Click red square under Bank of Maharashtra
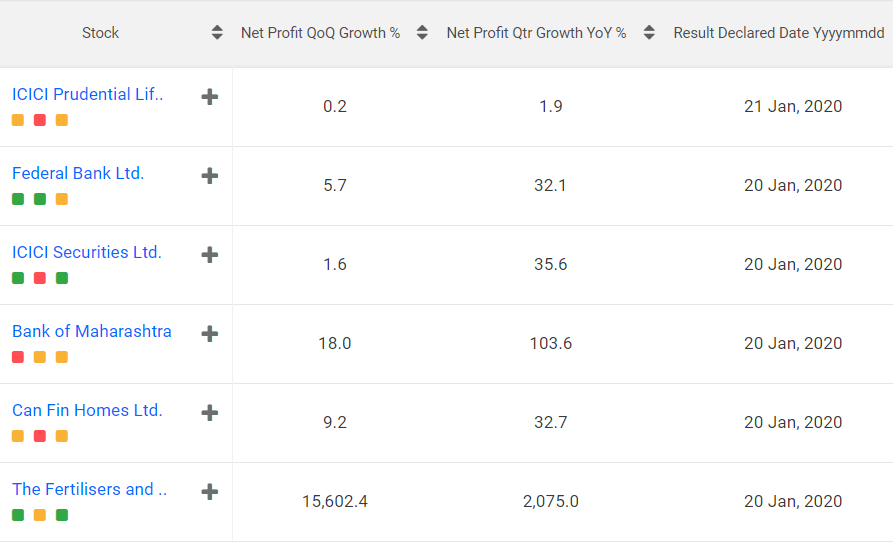The image size is (893, 543). (18, 357)
